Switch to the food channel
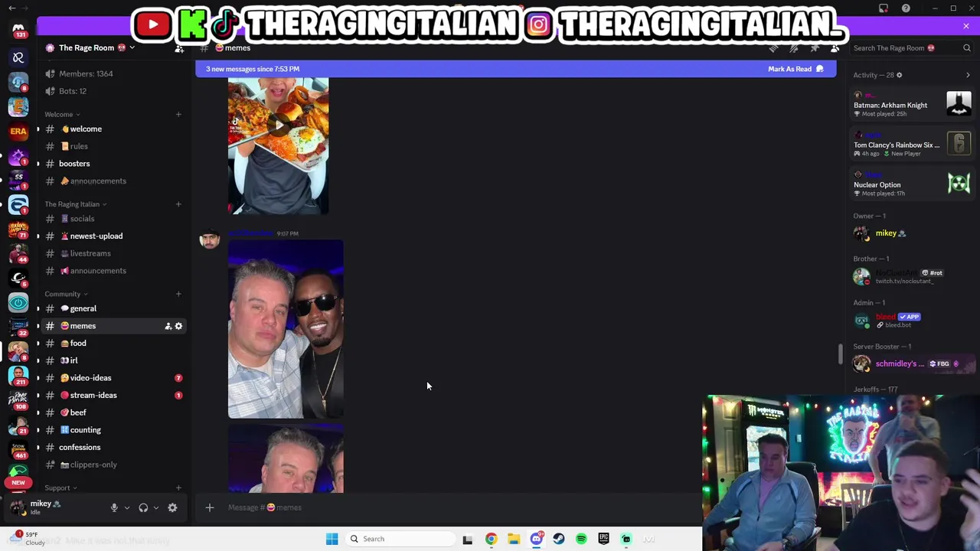 click(x=113, y=344)
